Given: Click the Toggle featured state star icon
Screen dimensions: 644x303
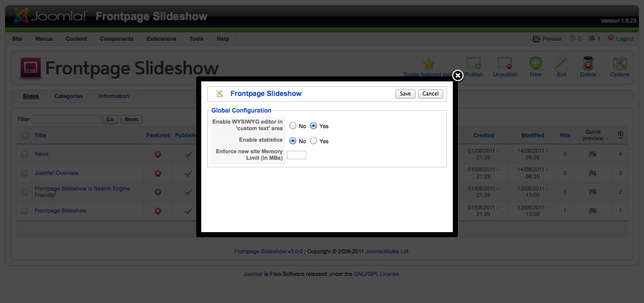Looking at the screenshot, I should (429, 63).
